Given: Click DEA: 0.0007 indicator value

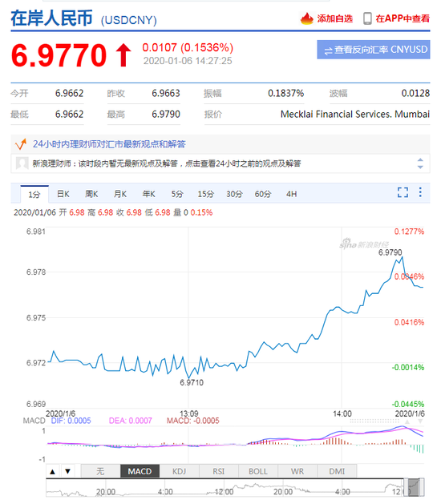Looking at the screenshot, I should coord(130,421).
